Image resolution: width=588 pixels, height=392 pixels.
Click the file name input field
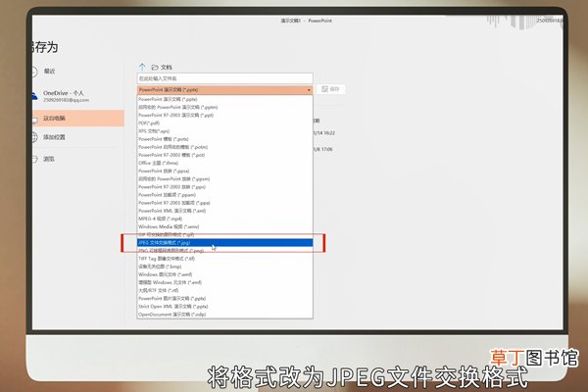point(225,78)
